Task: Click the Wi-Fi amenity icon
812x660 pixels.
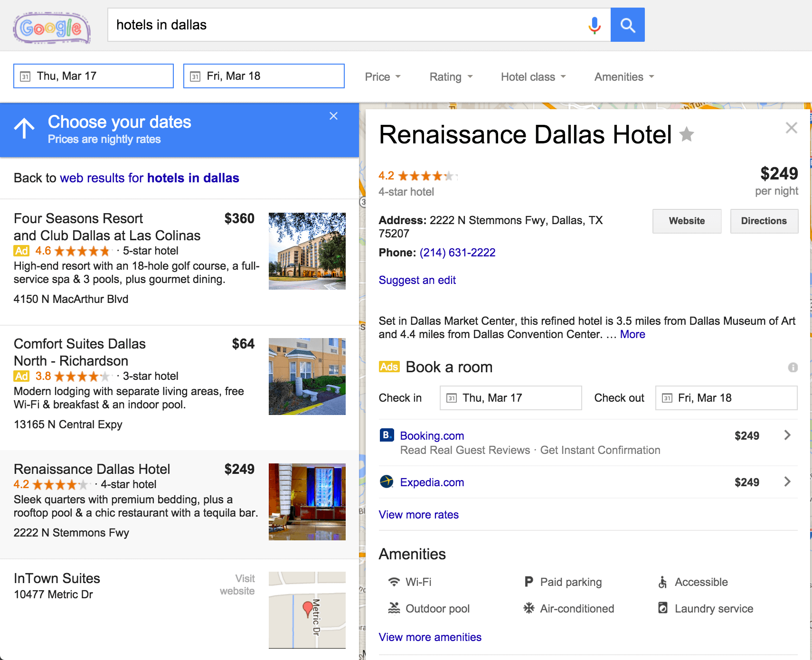Action: click(x=394, y=582)
